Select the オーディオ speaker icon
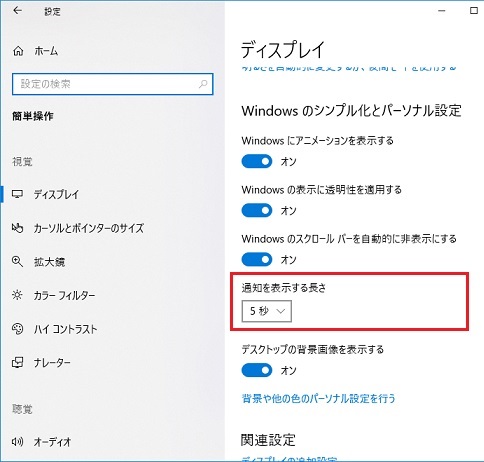 17,442
